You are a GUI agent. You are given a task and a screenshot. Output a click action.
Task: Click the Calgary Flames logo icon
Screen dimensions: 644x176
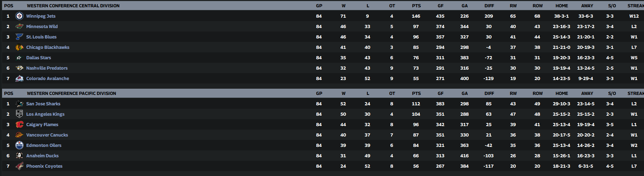pos(19,124)
